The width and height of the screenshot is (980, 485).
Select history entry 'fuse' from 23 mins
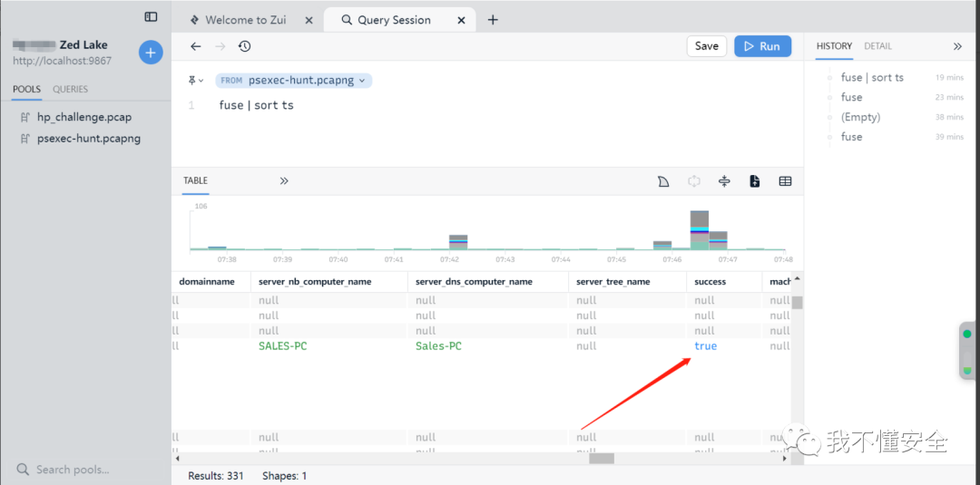tap(852, 97)
